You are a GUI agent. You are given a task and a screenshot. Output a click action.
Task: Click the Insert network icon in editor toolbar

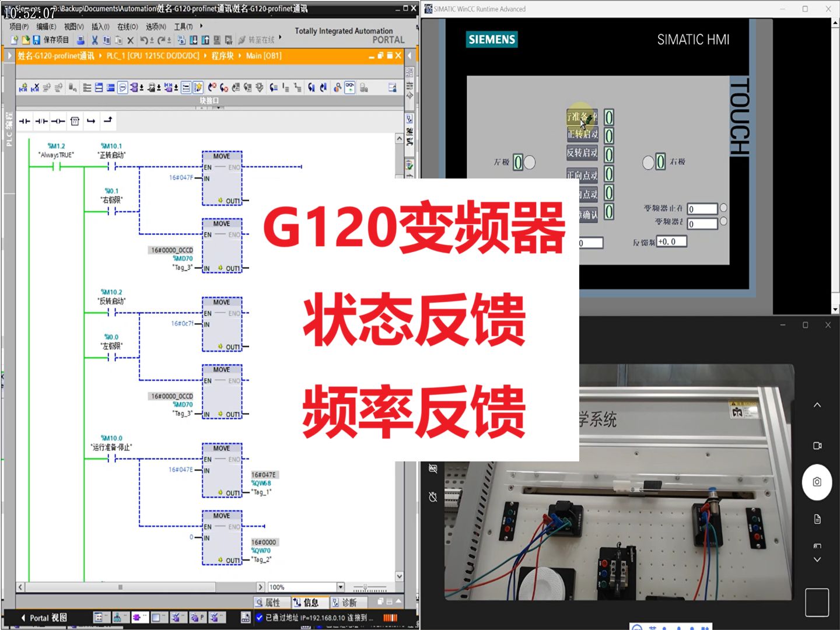pos(23,87)
